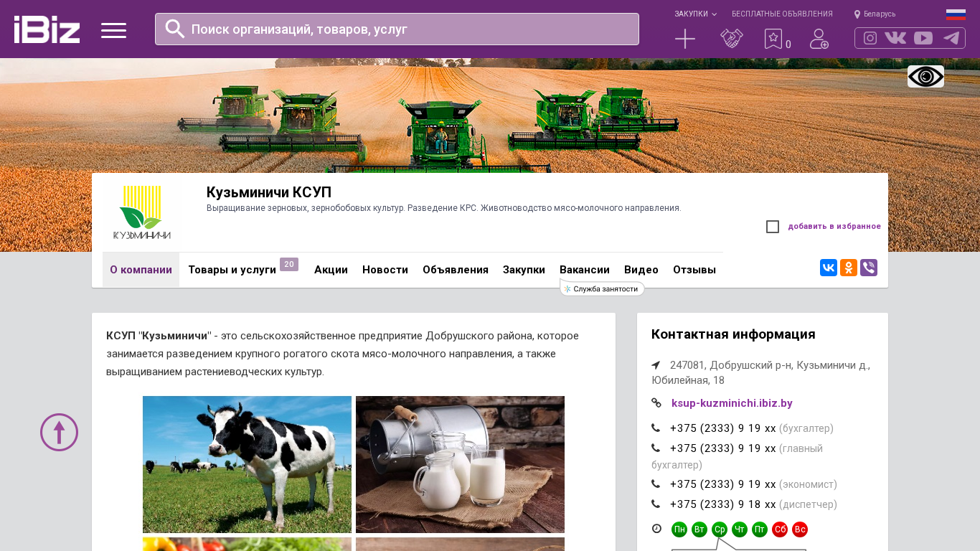Open the О компании tab
The height and width of the screenshot is (551, 980).
141,270
